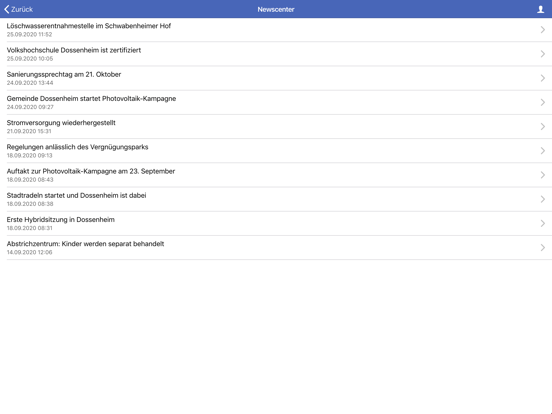The width and height of the screenshot is (552, 414).
Task: Open chevron for Stromversorgung wiederhergestellt
Action: (542, 127)
